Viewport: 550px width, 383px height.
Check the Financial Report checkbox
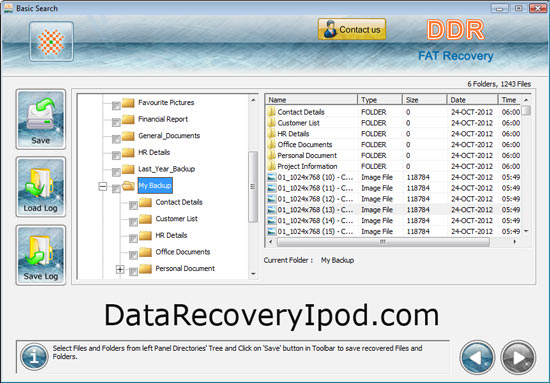pyautogui.click(x=116, y=122)
